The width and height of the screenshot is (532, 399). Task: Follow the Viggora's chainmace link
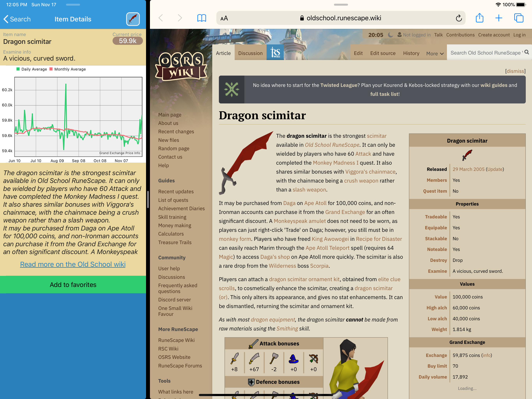370,172
